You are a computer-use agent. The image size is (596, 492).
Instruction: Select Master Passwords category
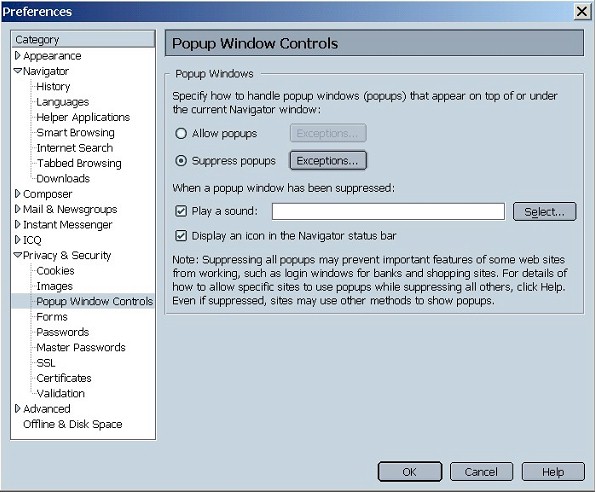[81, 347]
